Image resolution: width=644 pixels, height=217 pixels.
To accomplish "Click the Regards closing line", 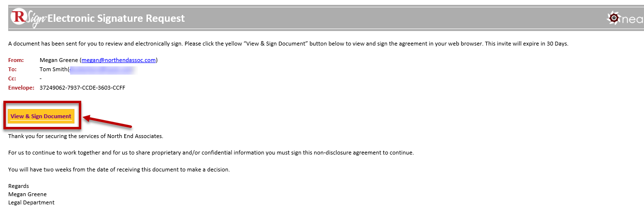I will click(x=18, y=186).
